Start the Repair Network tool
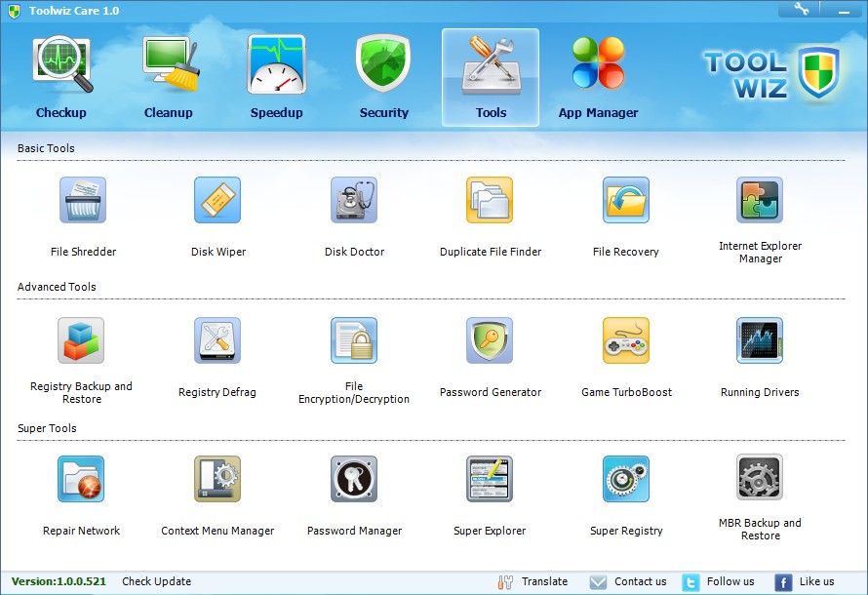868x595 pixels. pos(81,479)
